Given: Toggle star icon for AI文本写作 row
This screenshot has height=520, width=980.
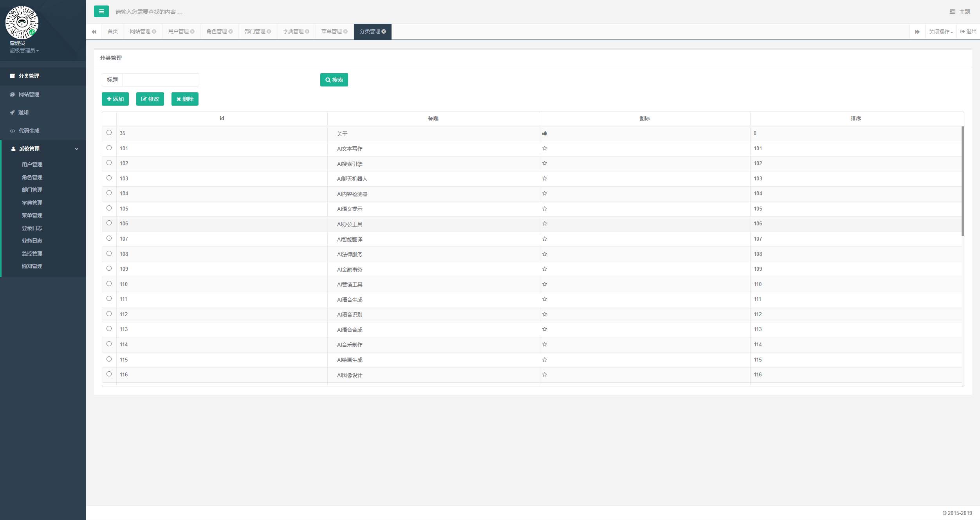Looking at the screenshot, I should click(545, 148).
